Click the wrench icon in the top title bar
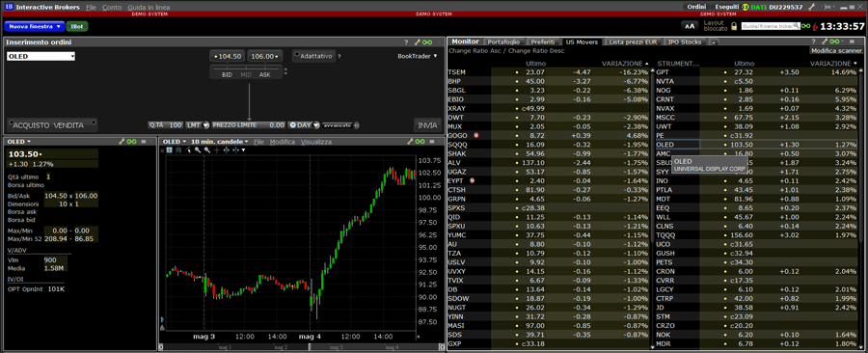The width and height of the screenshot is (868, 353). [x=812, y=7]
